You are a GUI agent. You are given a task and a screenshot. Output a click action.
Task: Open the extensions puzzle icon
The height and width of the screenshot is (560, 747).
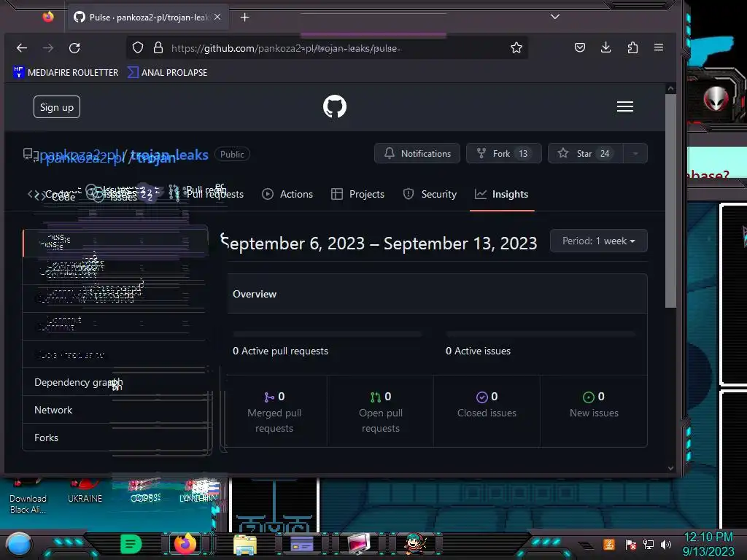click(632, 47)
